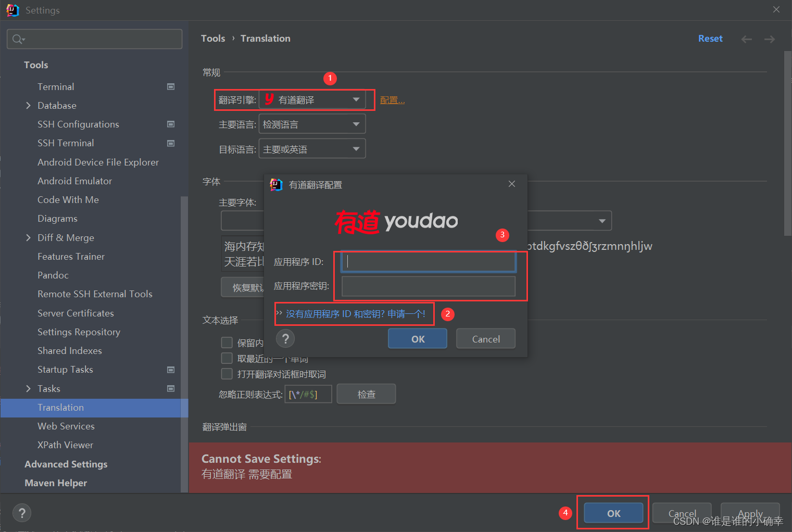
Task: Select Remote SSH External Tools
Action: tap(95, 294)
